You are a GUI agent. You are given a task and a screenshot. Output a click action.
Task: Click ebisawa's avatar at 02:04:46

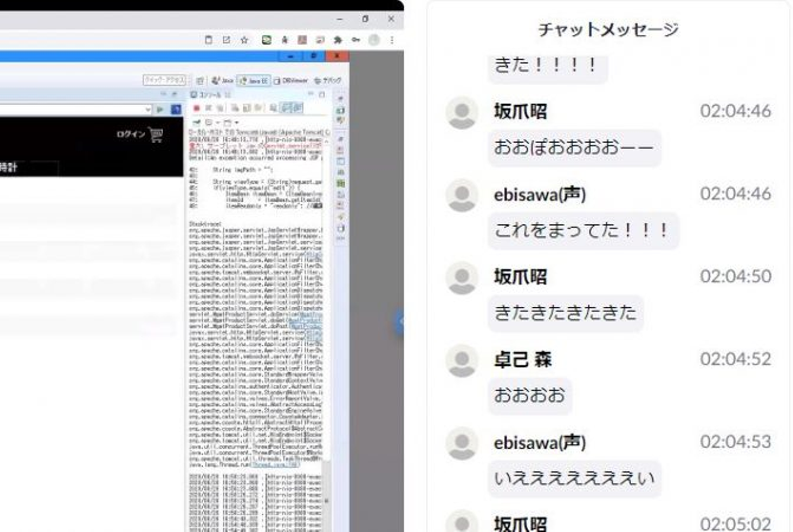(462, 196)
